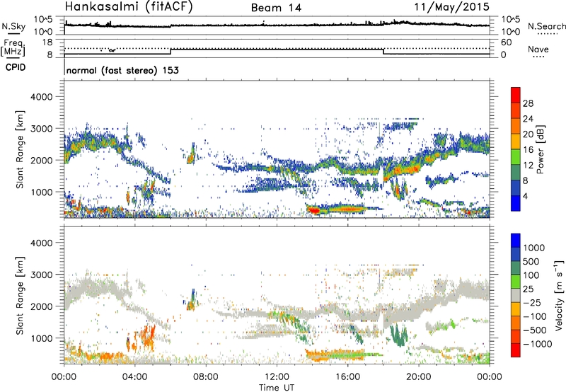Click the Time UT axis title
Image resolution: width=566 pixels, height=392 pixels.
click(277, 388)
